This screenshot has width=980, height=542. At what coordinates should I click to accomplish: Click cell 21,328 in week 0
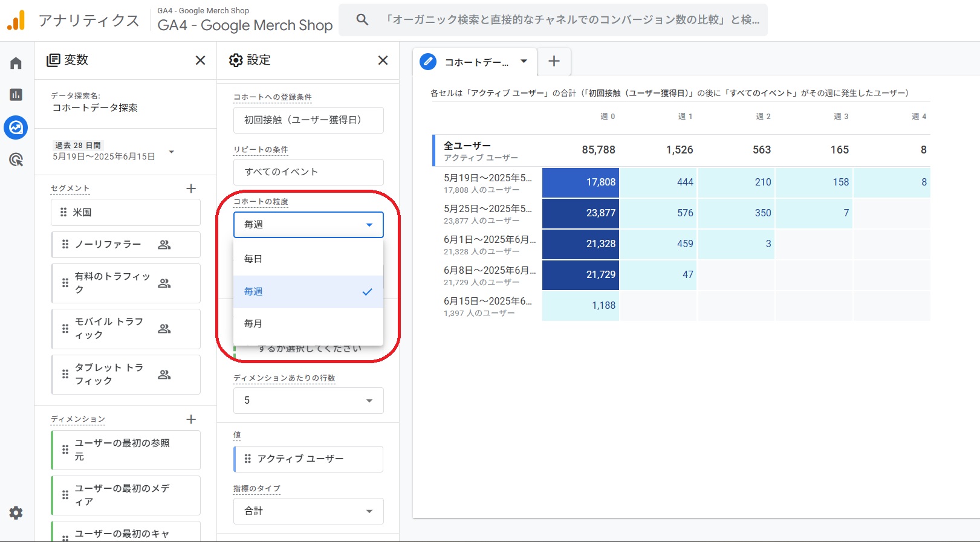[580, 244]
